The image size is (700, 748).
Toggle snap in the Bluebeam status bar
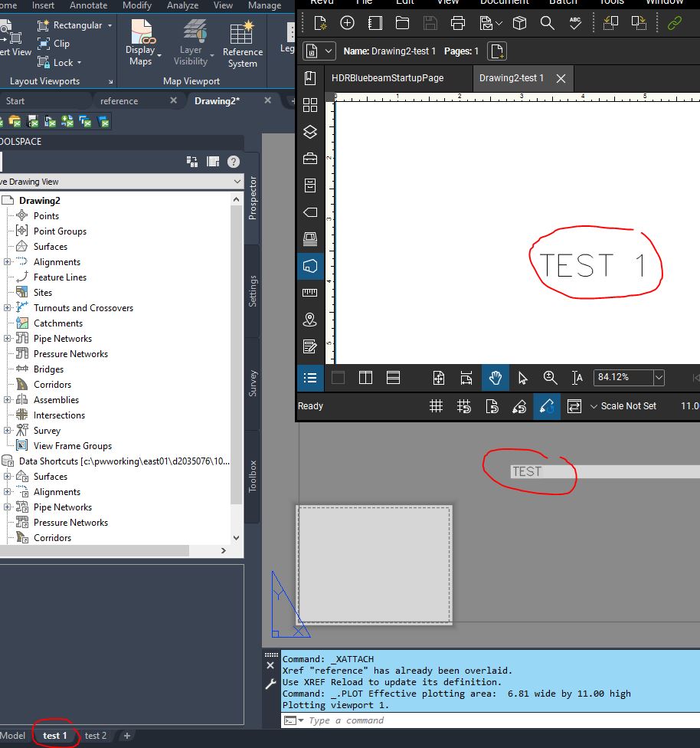point(464,406)
